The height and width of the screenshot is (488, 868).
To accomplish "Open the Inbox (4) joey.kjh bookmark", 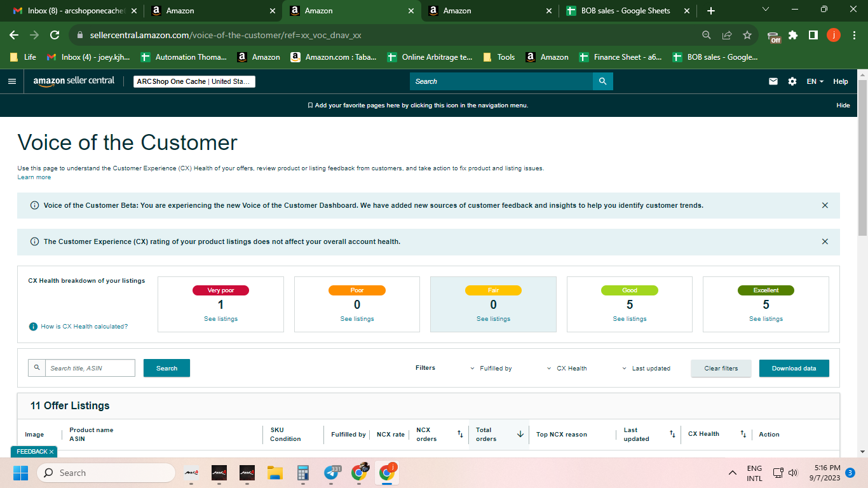I will [89, 57].
